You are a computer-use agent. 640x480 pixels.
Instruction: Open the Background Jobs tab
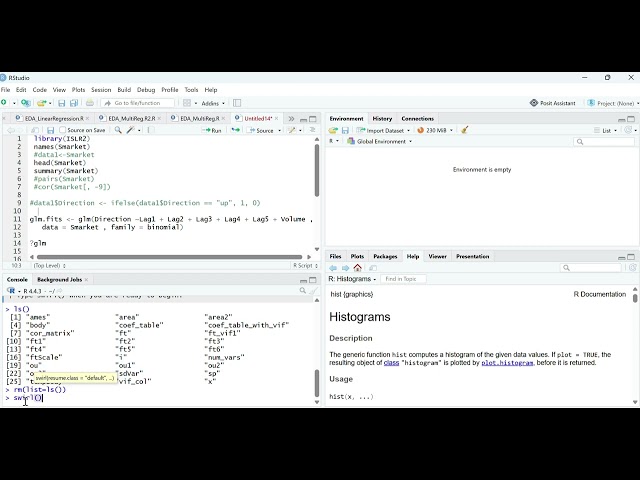(59, 280)
